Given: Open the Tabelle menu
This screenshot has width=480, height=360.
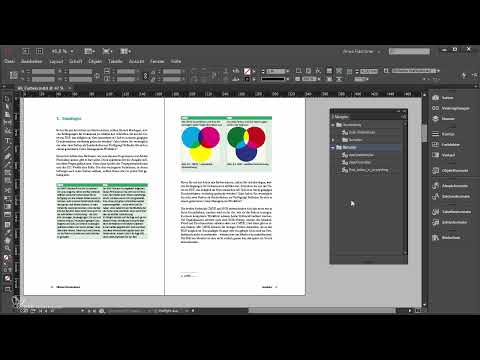Looking at the screenshot, I should (x=115, y=61).
